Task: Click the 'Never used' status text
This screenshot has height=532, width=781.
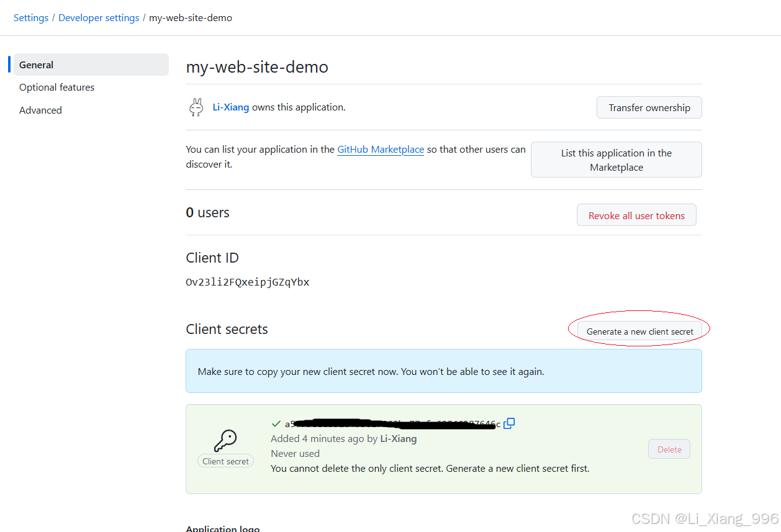Action: coord(296,454)
